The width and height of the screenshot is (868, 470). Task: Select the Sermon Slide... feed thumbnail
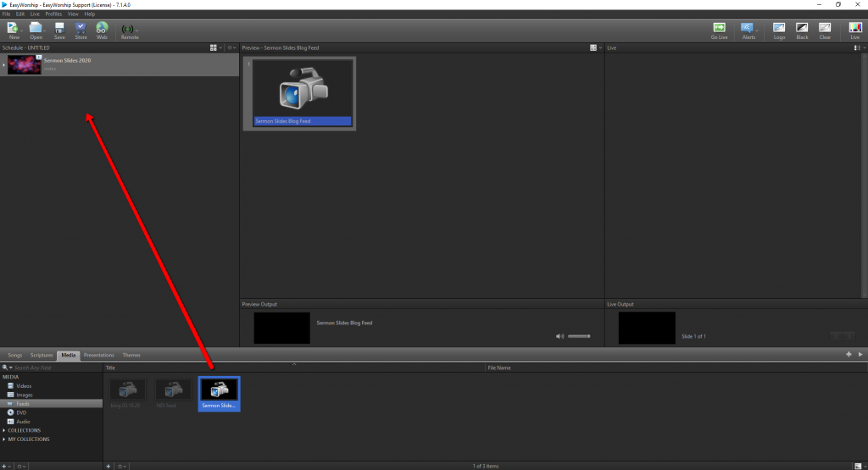click(219, 394)
